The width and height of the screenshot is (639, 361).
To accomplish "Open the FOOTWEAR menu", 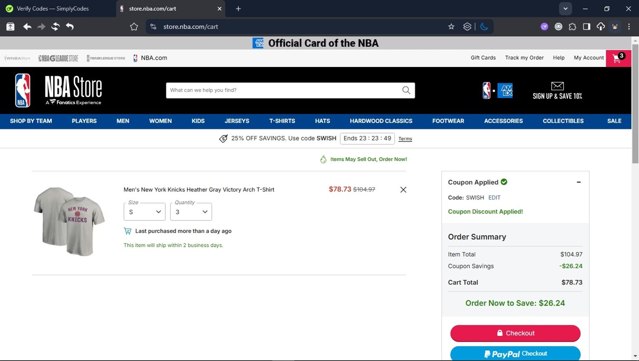I will coord(448,121).
